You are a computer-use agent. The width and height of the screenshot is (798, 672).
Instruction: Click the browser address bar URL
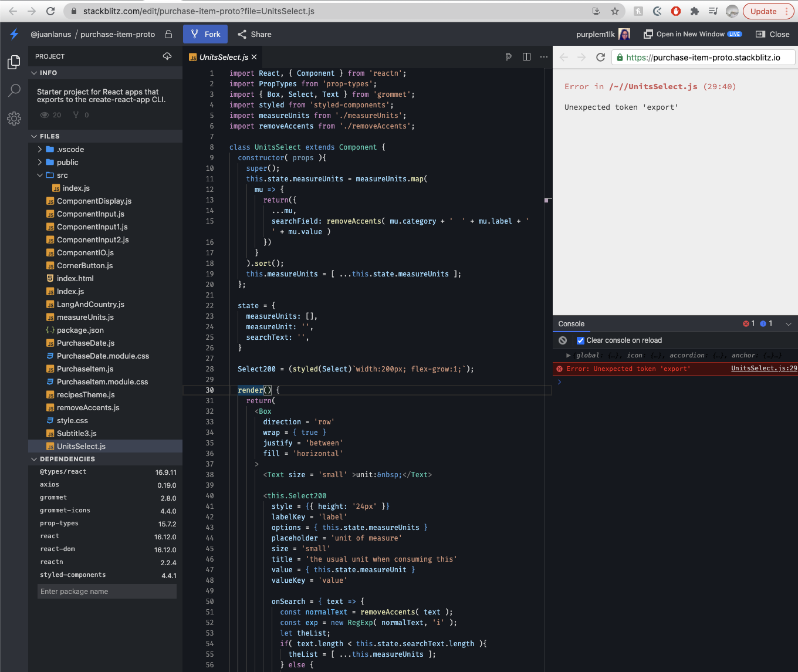[199, 11]
